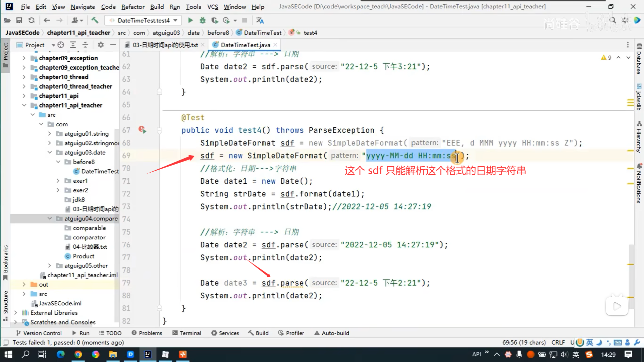Click the Debug bug icon
644x362 pixels.
tap(202, 20)
